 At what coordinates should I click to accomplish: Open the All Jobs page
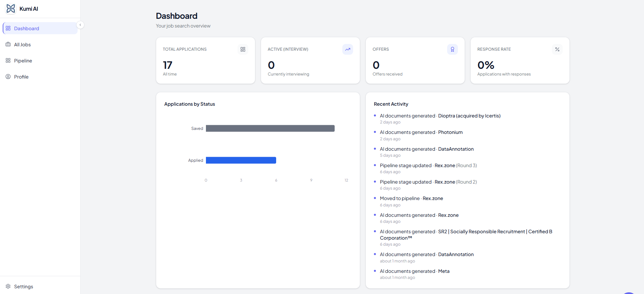[x=40, y=44]
